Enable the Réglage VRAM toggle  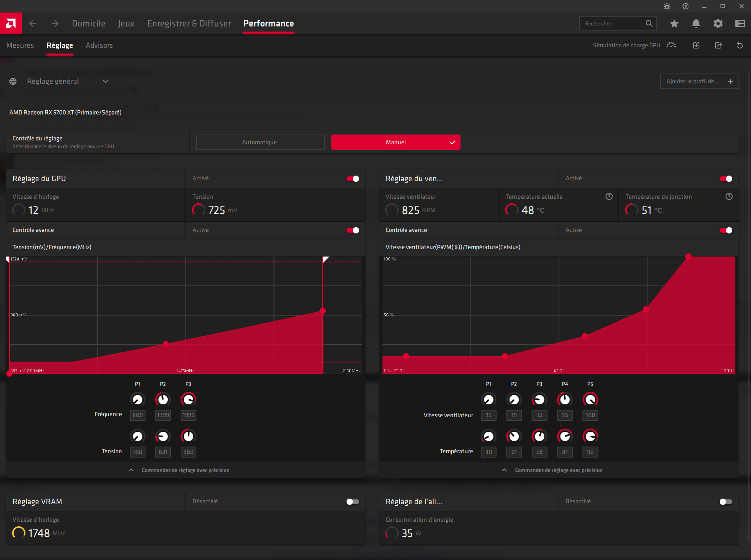click(353, 502)
